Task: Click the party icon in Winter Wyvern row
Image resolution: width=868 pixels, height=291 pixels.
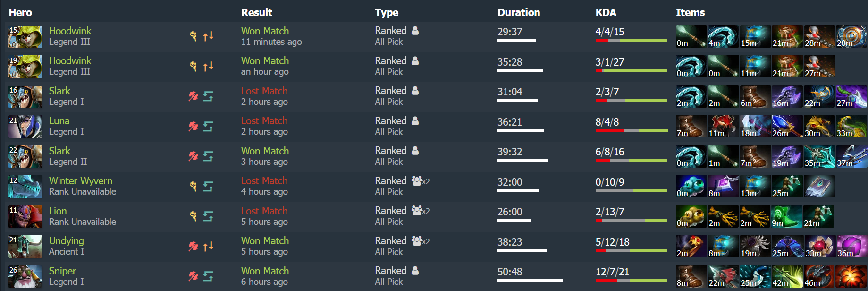Action: click(x=420, y=181)
